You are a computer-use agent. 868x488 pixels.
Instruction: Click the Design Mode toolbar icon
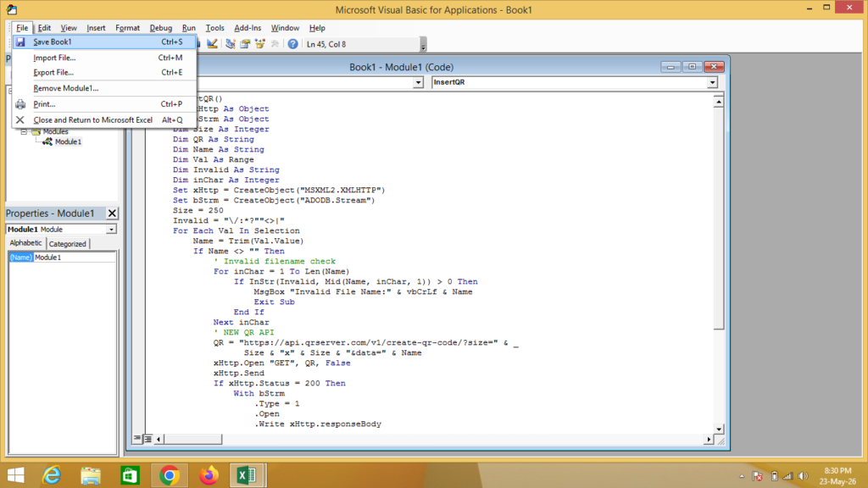click(212, 44)
